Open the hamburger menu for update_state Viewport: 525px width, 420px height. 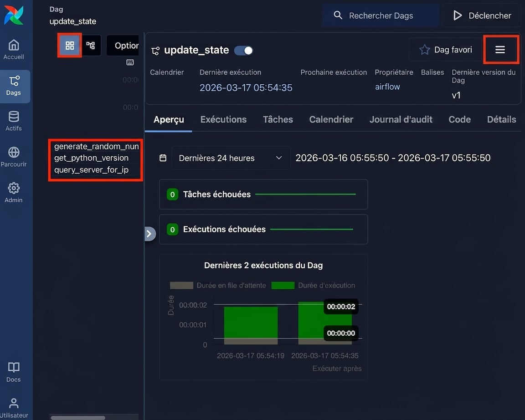click(x=500, y=50)
